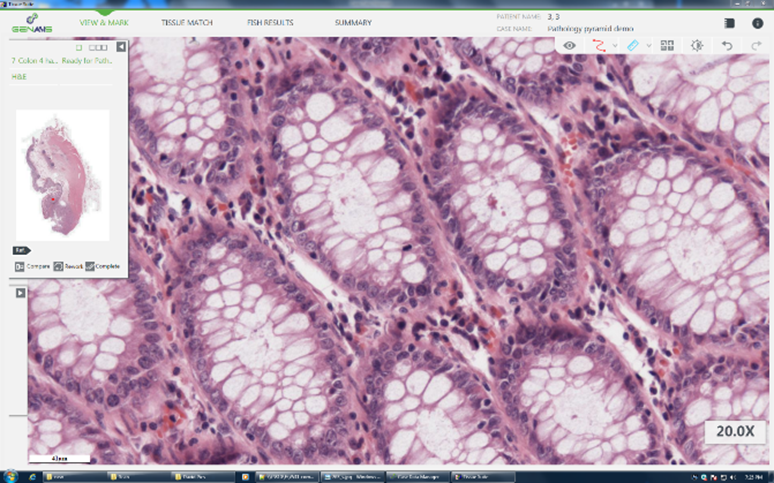
Task: Click the Compare button
Action: (x=32, y=266)
